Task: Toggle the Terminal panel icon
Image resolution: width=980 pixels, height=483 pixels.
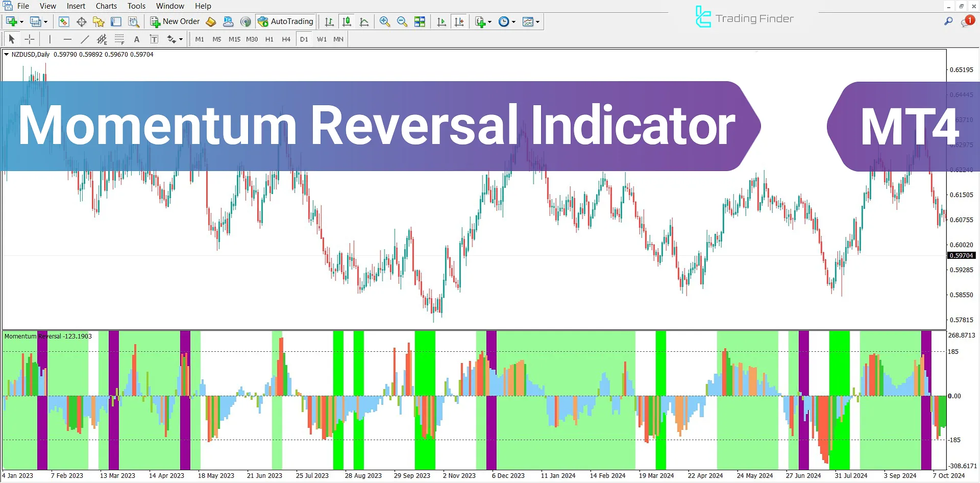Action: click(116, 21)
